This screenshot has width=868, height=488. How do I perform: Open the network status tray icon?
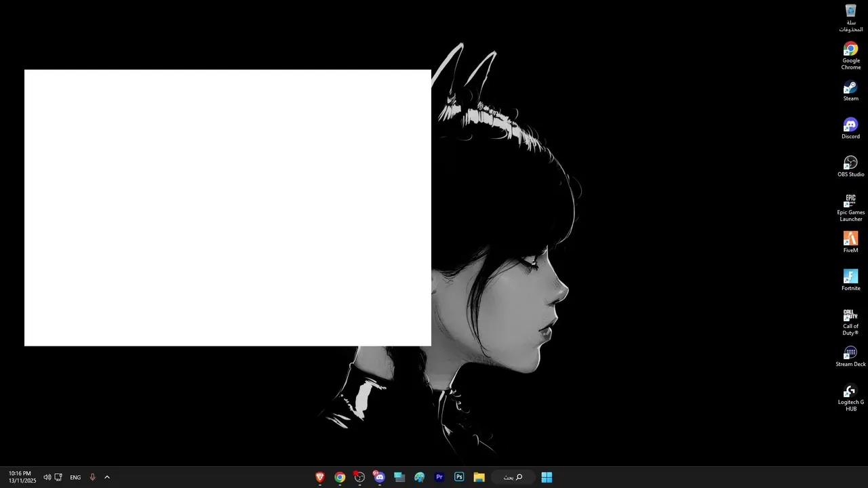58,477
